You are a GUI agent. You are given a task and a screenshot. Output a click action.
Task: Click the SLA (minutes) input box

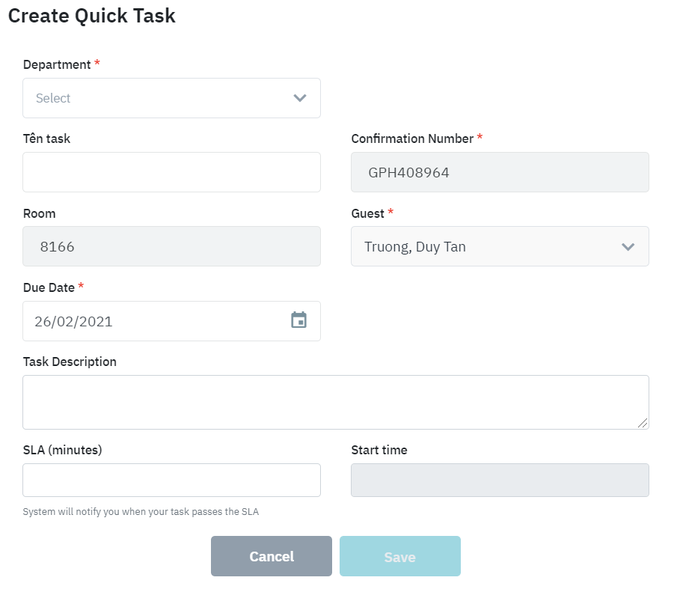171,480
